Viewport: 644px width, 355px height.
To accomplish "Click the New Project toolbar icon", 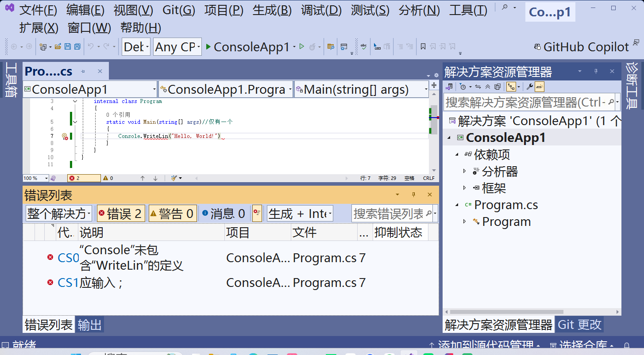I will coord(43,46).
